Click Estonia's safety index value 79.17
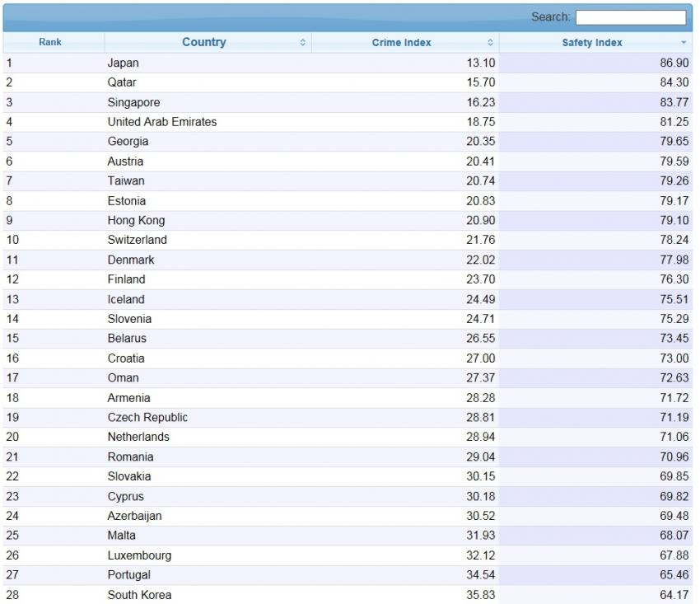 tap(674, 200)
